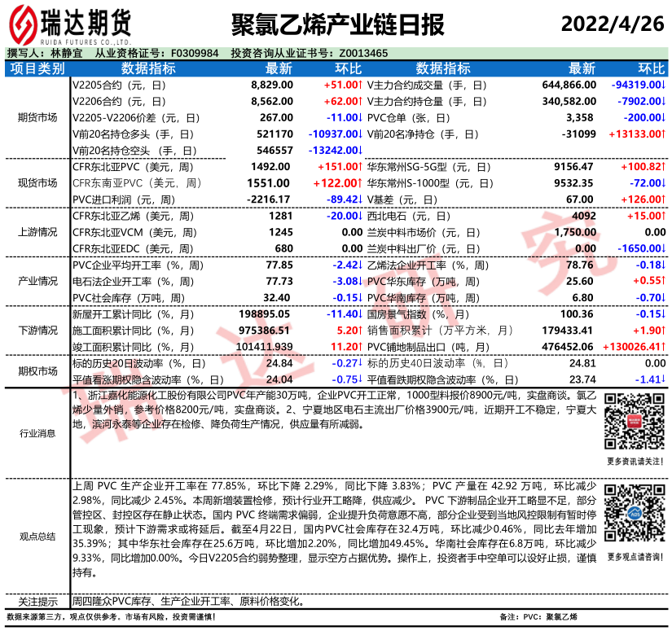Click the 观点总结 section label
This screenshot has height=631, width=672.
37,536
